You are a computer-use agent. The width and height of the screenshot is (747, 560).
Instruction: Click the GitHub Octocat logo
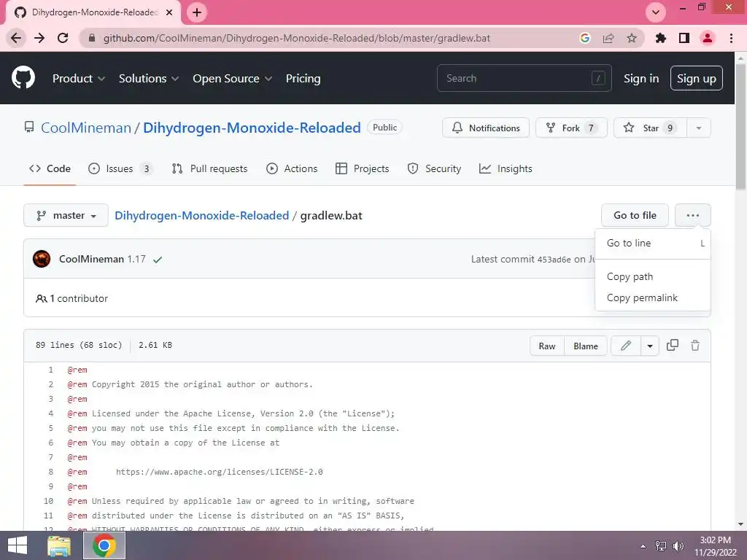(x=23, y=78)
